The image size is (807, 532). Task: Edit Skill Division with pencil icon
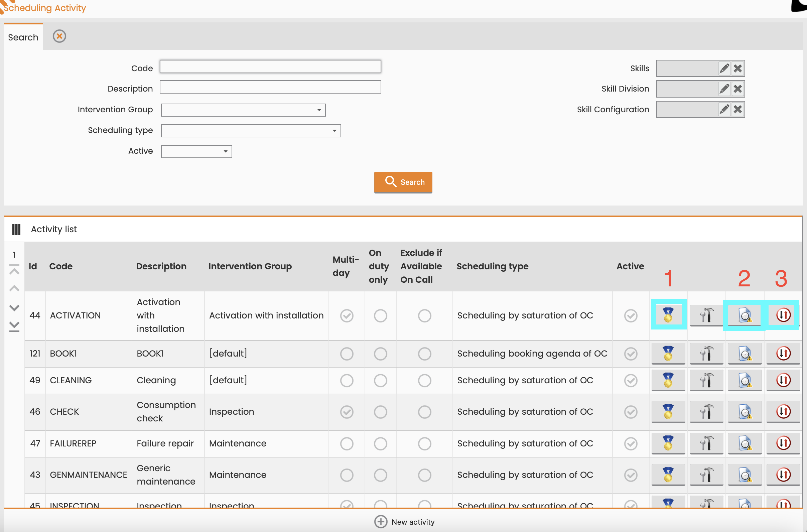coord(724,89)
